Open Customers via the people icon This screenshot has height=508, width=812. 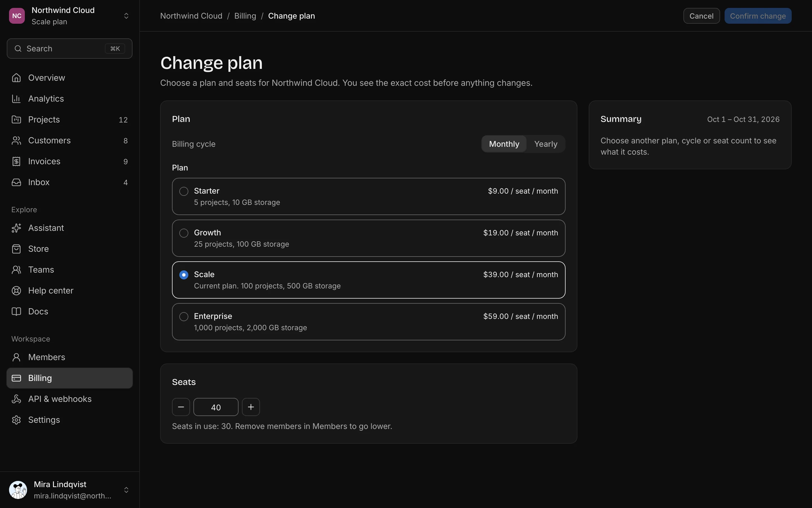pos(16,141)
